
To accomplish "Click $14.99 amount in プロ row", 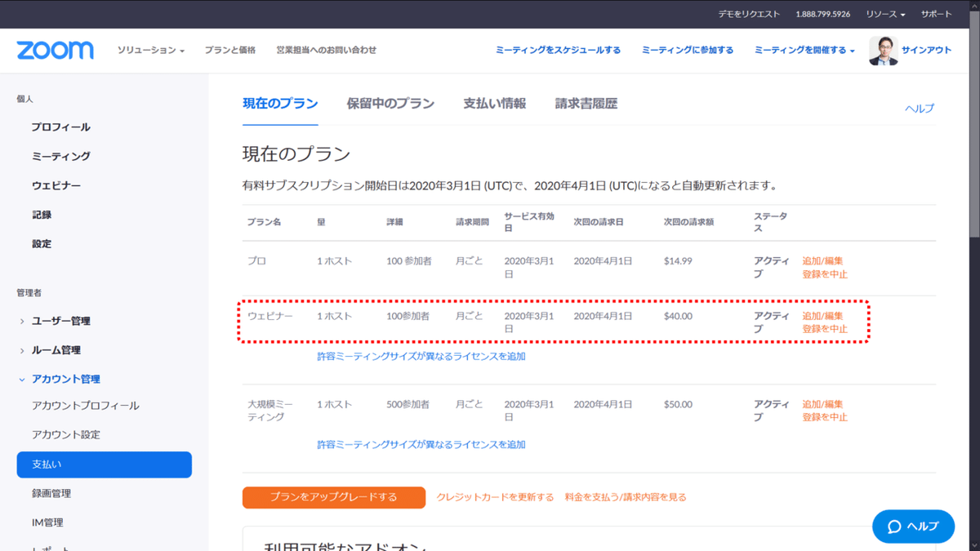I will (678, 261).
